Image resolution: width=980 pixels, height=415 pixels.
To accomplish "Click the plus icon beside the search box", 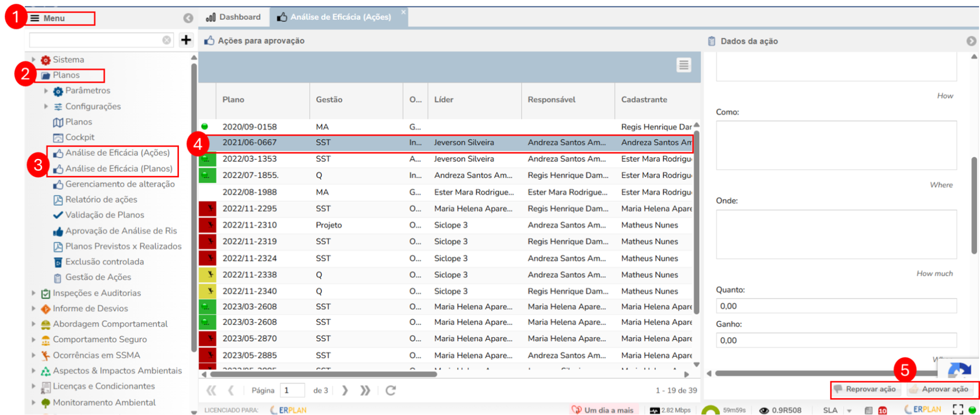I will click(x=186, y=40).
